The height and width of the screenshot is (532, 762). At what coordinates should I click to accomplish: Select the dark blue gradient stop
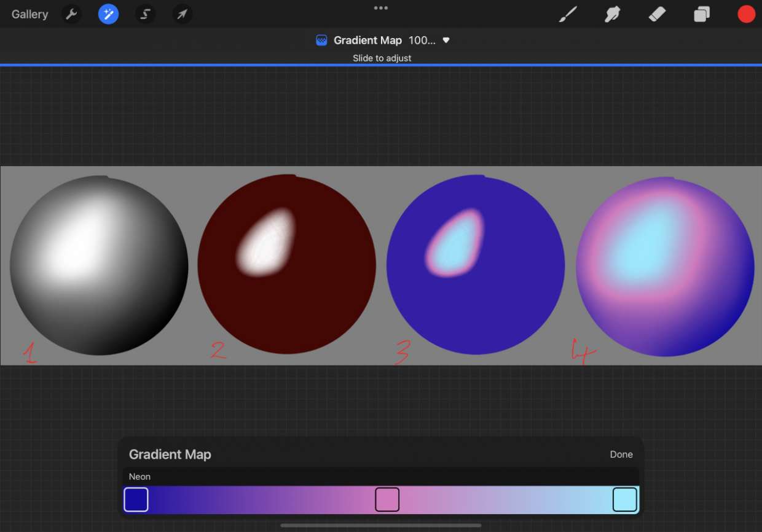click(136, 499)
